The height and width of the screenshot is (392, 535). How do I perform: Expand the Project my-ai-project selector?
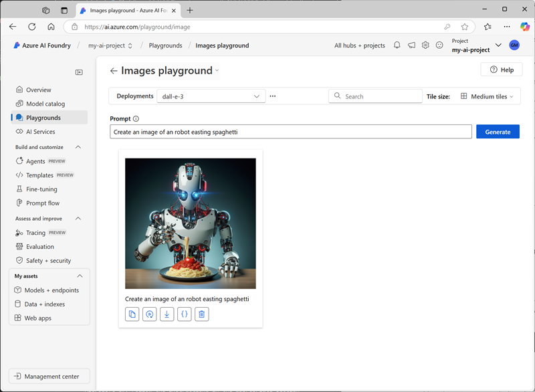[x=498, y=45]
